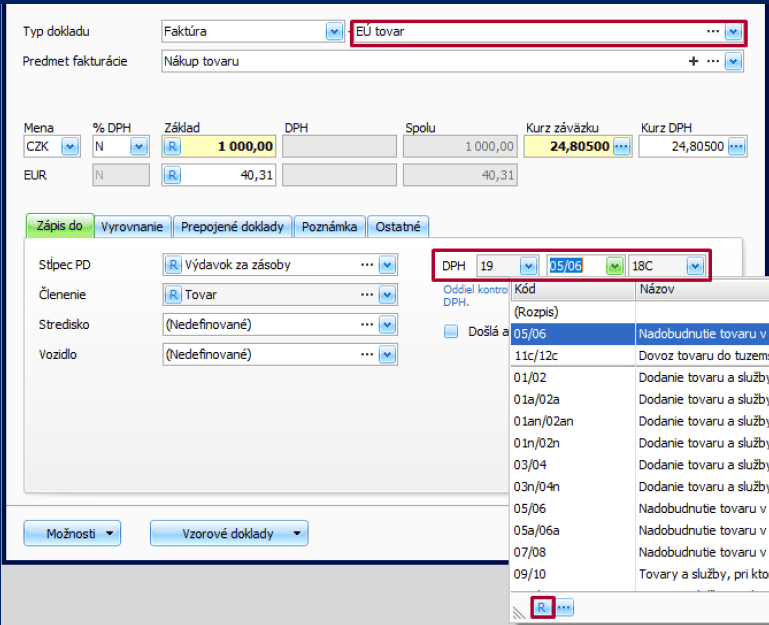Click the R icon in Členenie field
The width and height of the screenshot is (769, 625).
point(173,295)
